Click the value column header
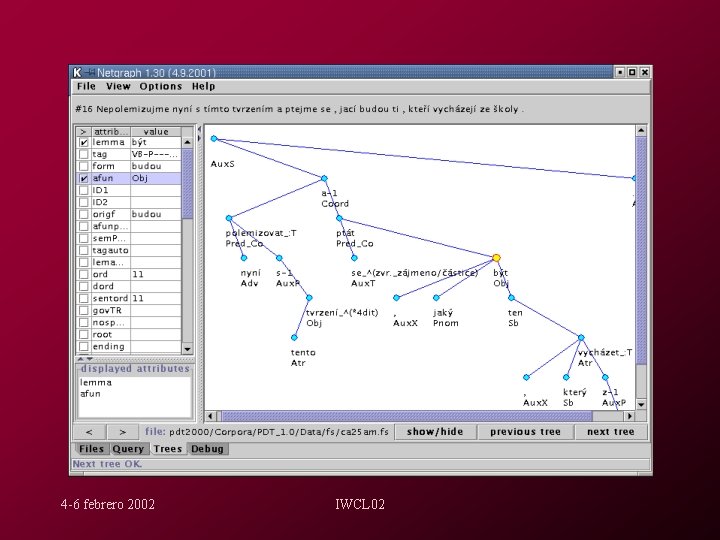Image resolution: width=720 pixels, height=540 pixels. [156, 132]
